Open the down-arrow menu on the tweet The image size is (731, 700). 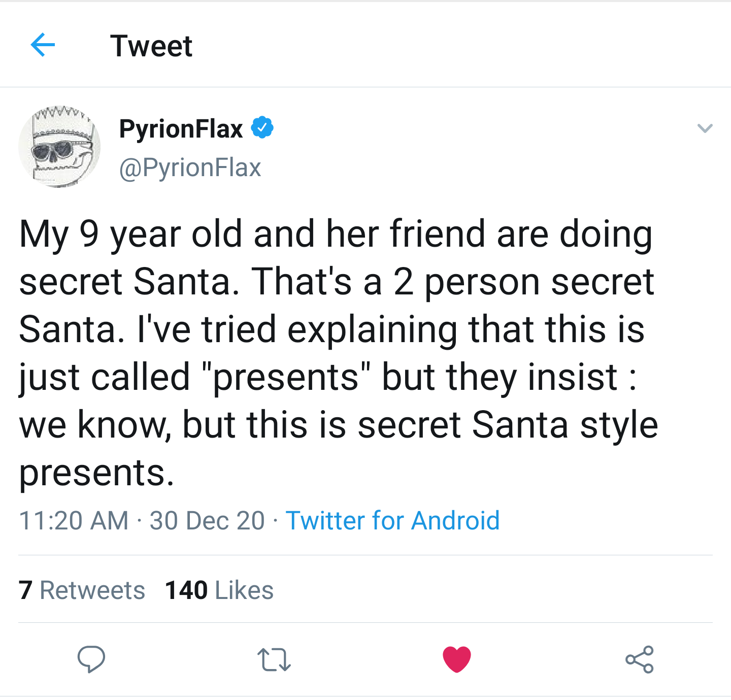coord(705,128)
